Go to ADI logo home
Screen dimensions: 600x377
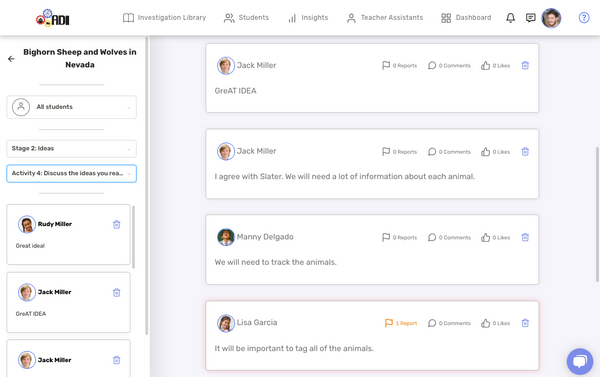pyautogui.click(x=53, y=18)
